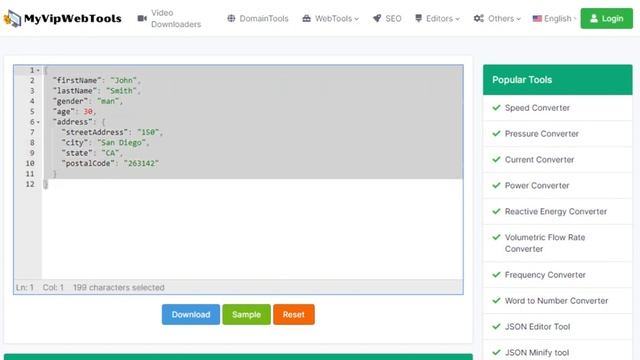
Task: Open the Frequency Converter link
Action: click(545, 275)
